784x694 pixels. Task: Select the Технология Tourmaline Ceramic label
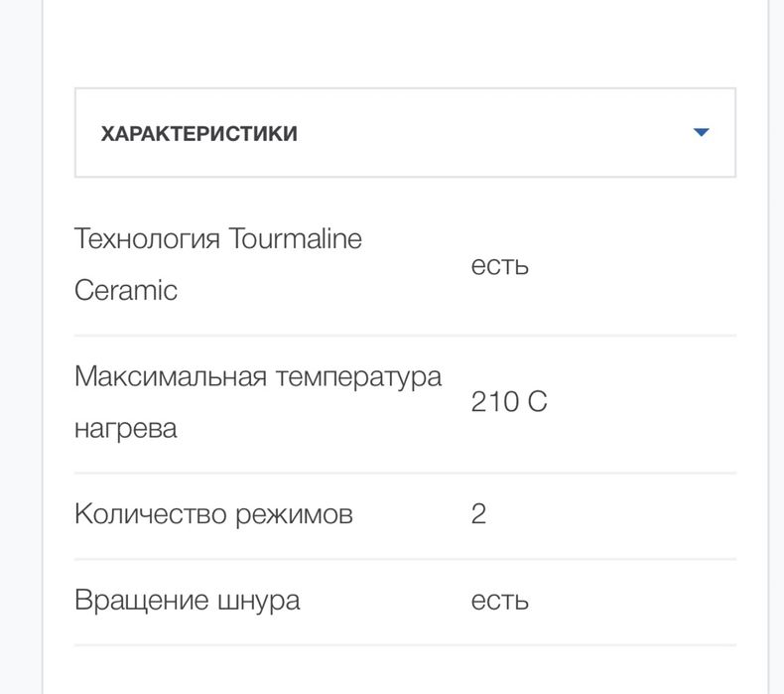pyautogui.click(x=218, y=264)
